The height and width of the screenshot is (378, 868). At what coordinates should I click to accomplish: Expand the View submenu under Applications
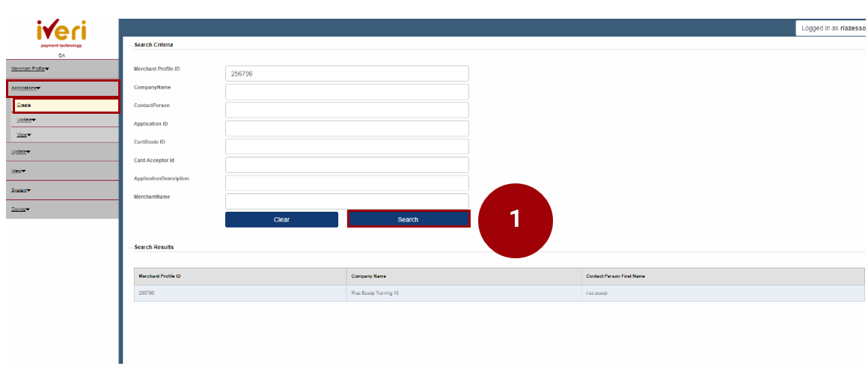24,135
